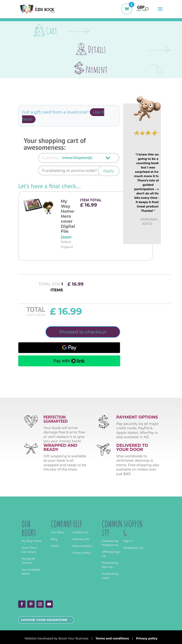The height and width of the screenshot is (644, 182).
Task: Visit the Facebook social icon
Action: 22,604
